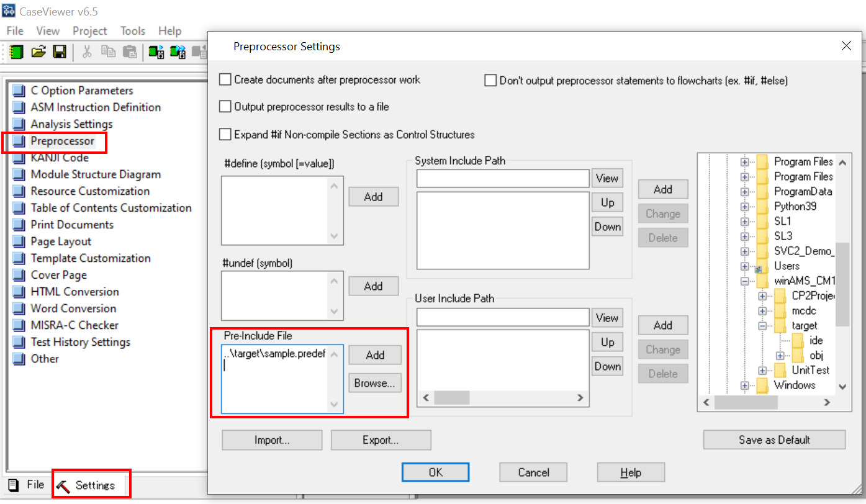Viewport: 866px width, 504px height.
Task: Switch to the File tab at bottom
Action: click(x=27, y=485)
